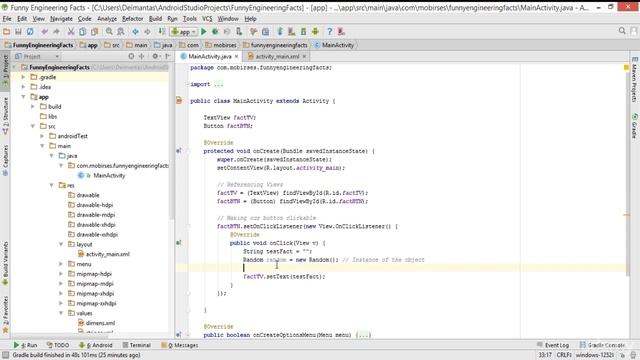Image resolution: width=640 pixels, height=360 pixels.
Task: Open the TODO tool window
Action: pyautogui.click(x=58, y=345)
